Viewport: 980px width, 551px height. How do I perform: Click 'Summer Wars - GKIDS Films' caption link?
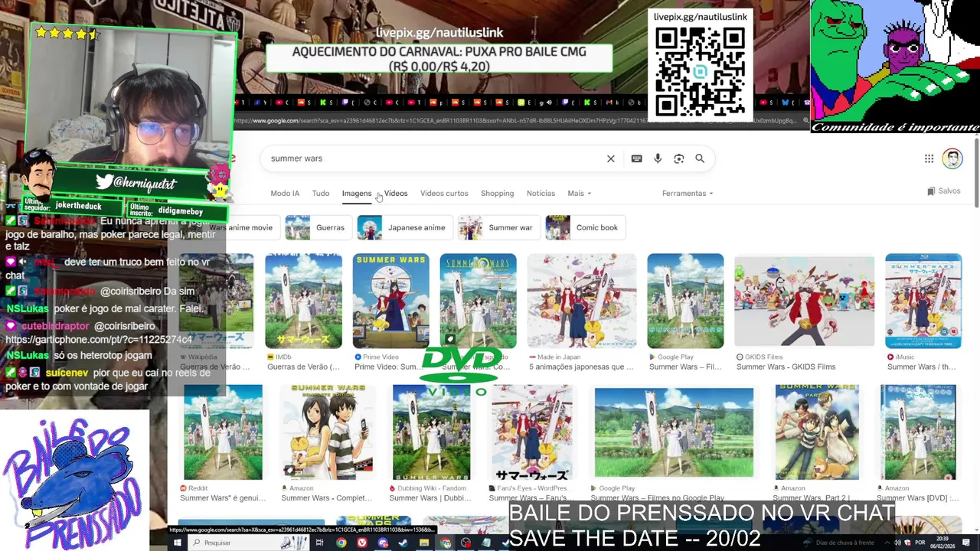pos(786,367)
